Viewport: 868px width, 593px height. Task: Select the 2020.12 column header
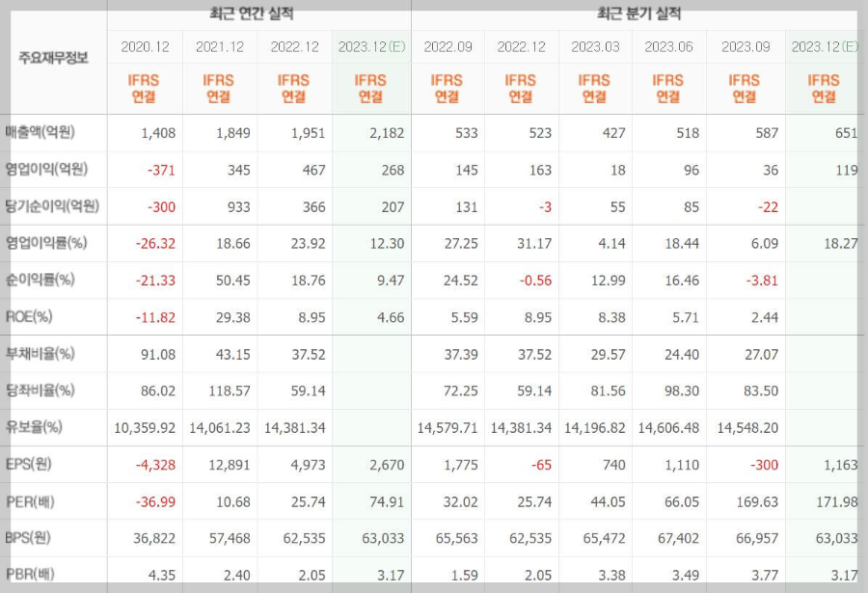click(x=145, y=47)
